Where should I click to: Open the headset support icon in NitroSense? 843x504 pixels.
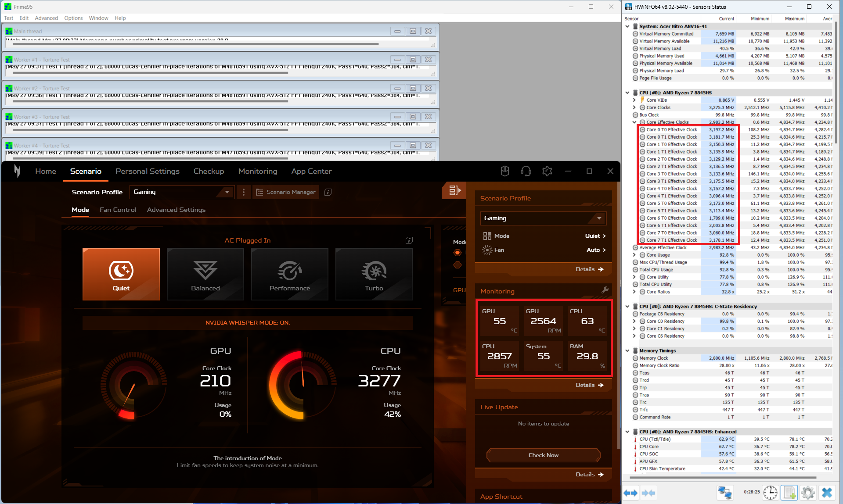coord(526,171)
